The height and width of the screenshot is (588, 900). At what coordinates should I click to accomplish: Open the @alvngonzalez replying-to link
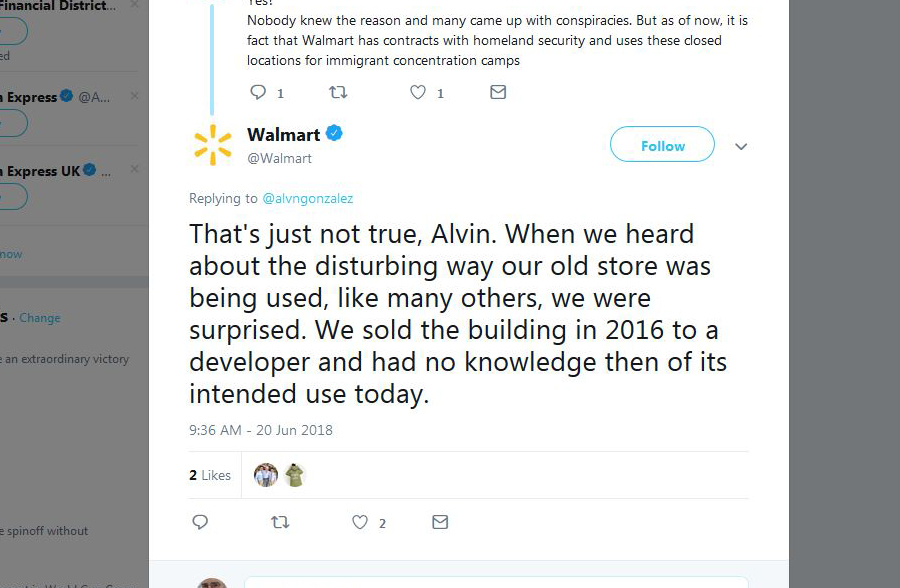(x=308, y=198)
